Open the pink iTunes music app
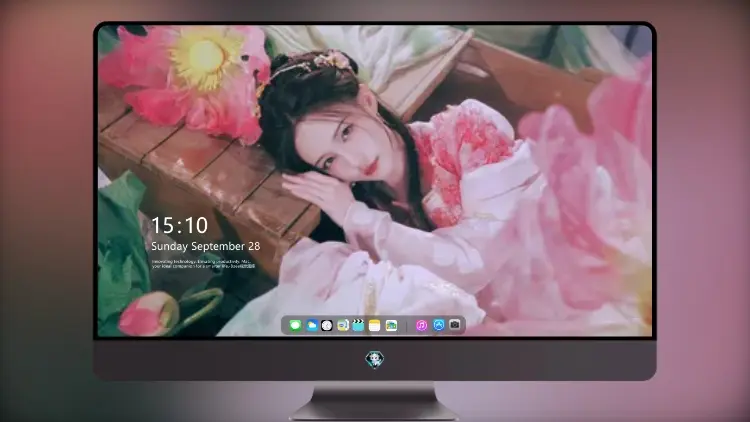The height and width of the screenshot is (422, 750). click(421, 325)
